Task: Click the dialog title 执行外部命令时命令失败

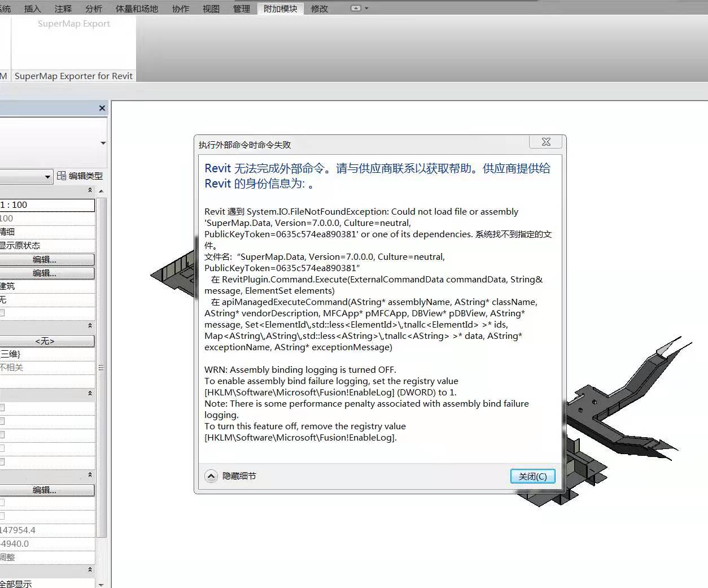Action: point(245,145)
